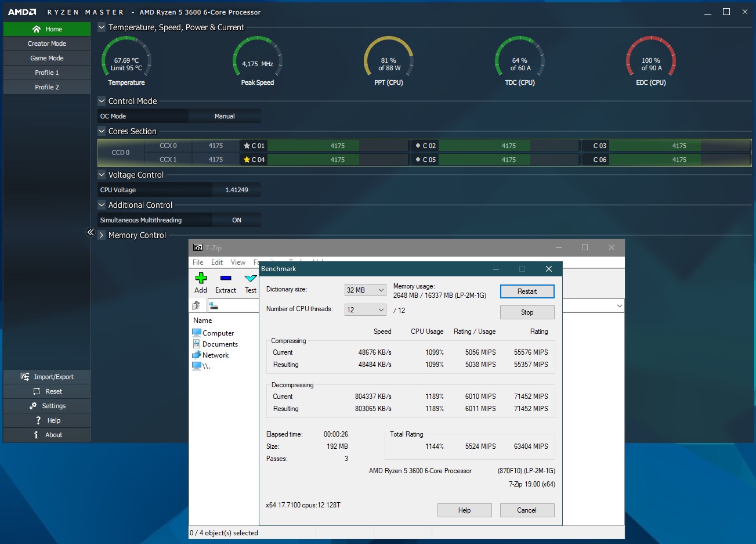Open the Number of CPU threads dropdown
This screenshot has height=544, width=756.
coord(366,310)
